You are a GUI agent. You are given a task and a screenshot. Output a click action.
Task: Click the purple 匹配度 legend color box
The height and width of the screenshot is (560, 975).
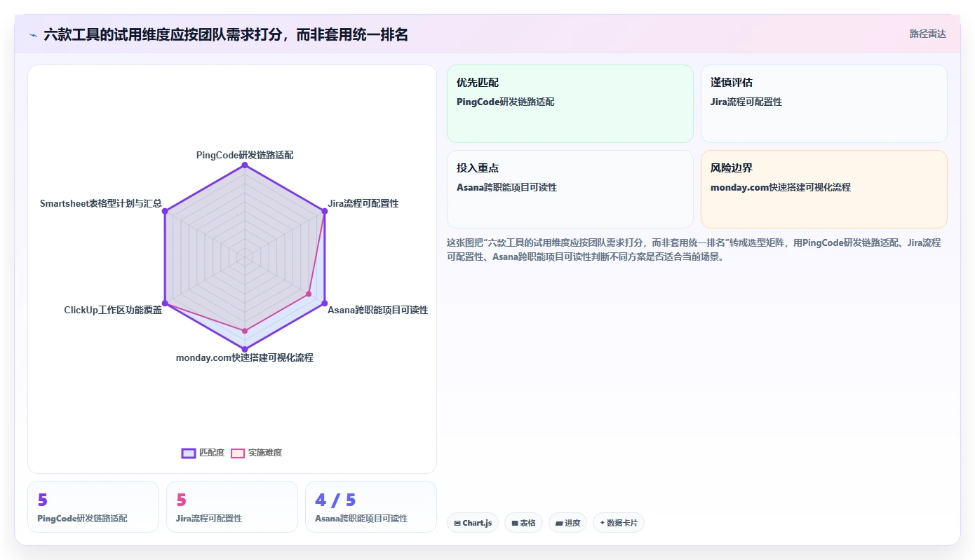pos(189,453)
